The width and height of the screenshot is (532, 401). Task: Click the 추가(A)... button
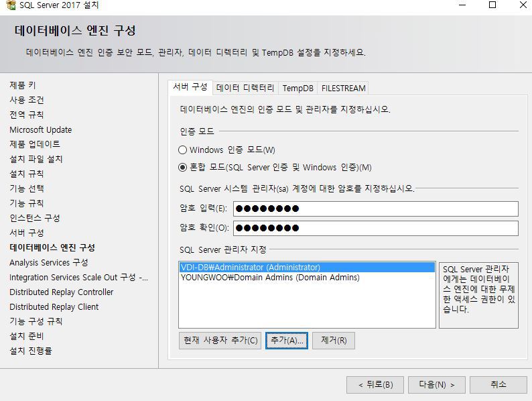287,341
